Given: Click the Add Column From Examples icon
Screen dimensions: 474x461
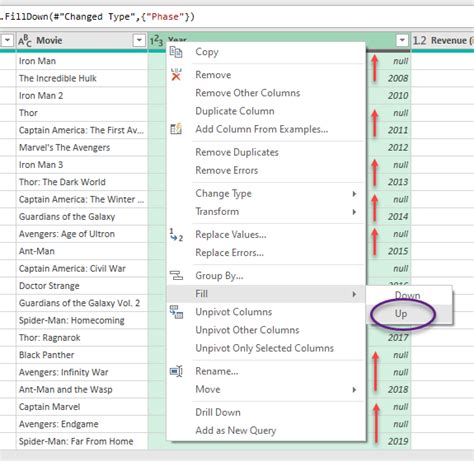Looking at the screenshot, I should 176,129.
